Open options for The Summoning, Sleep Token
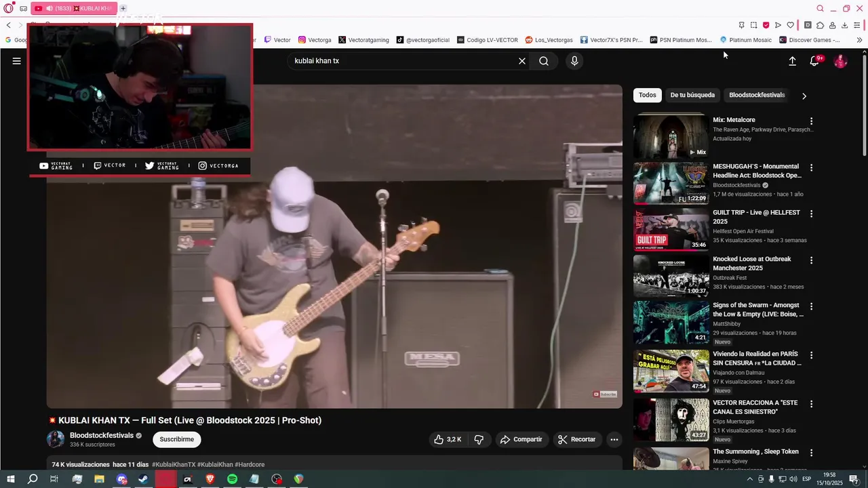868x488 pixels. click(x=811, y=453)
